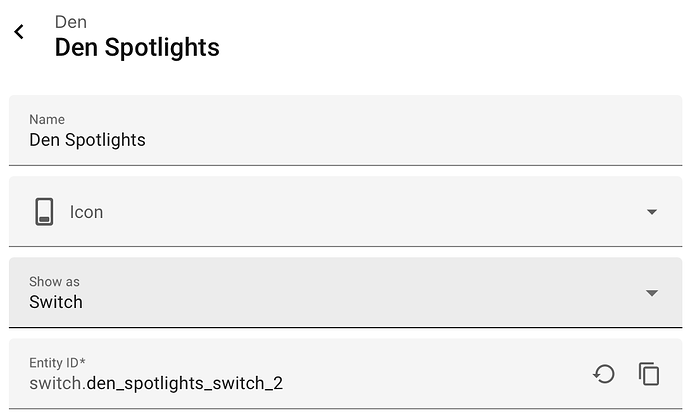The height and width of the screenshot is (416, 690).
Task: Reset the entity ID with restore icon
Action: tap(604, 374)
